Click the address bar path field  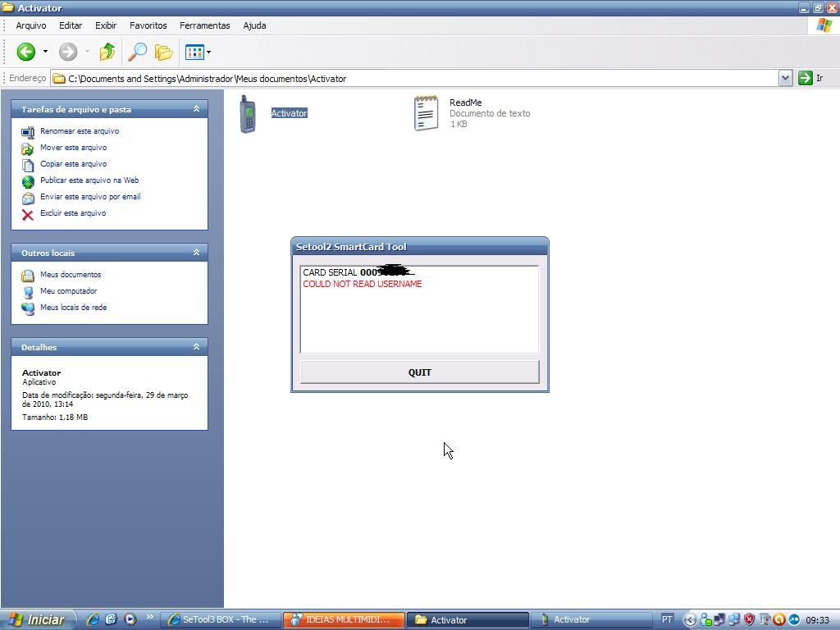tap(414, 79)
